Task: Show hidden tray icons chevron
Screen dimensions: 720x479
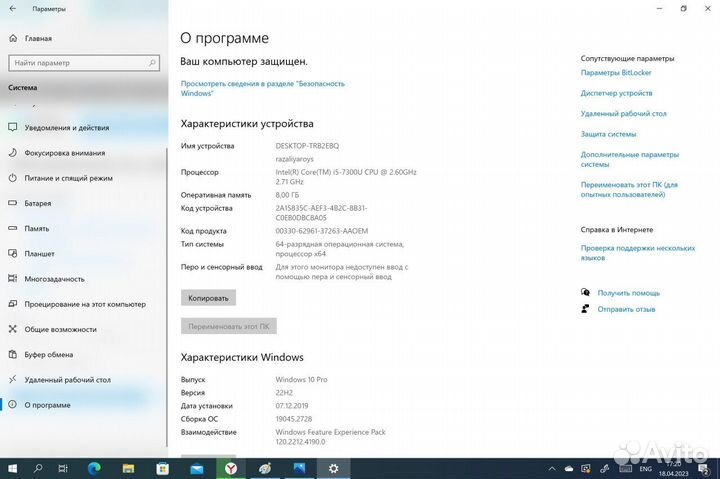Action: (552, 469)
